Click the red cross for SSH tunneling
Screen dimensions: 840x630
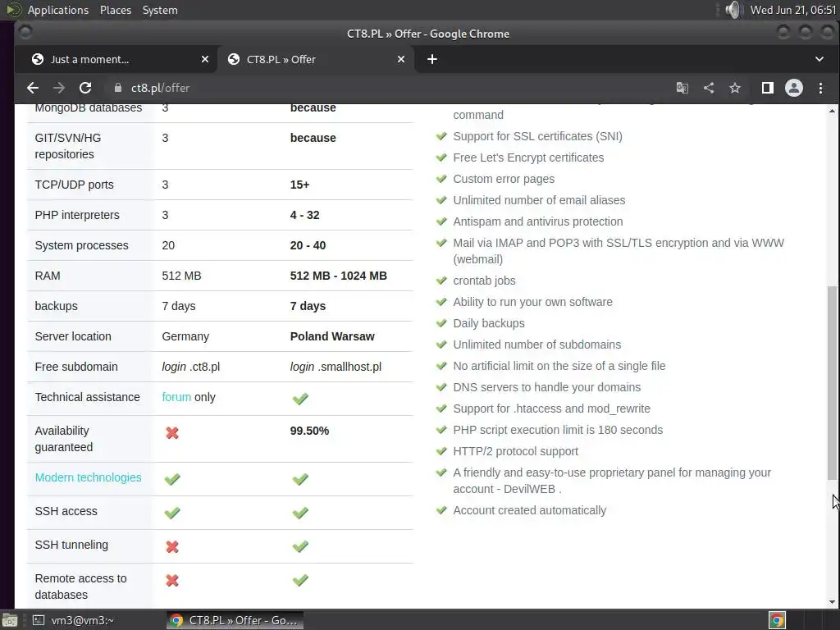pyautogui.click(x=172, y=547)
